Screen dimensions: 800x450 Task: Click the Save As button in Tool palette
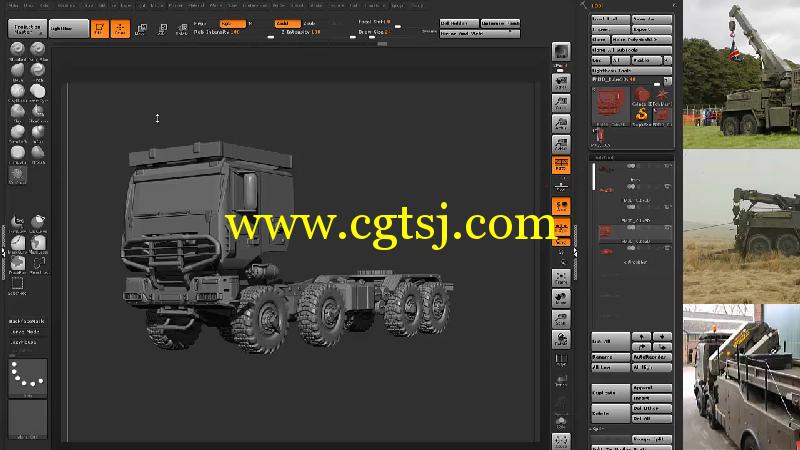pos(652,19)
